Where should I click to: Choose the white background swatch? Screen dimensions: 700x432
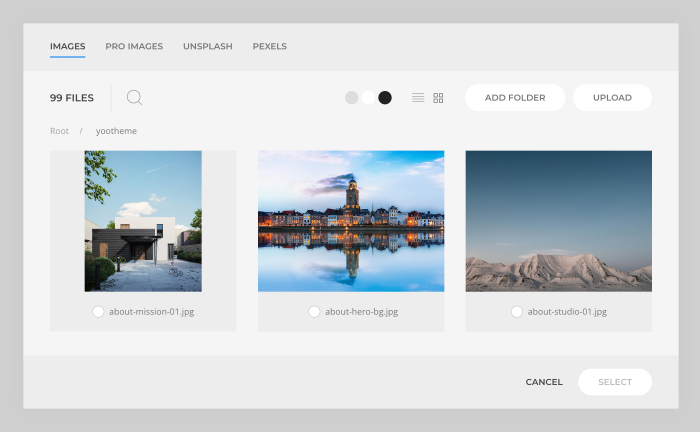(368, 98)
